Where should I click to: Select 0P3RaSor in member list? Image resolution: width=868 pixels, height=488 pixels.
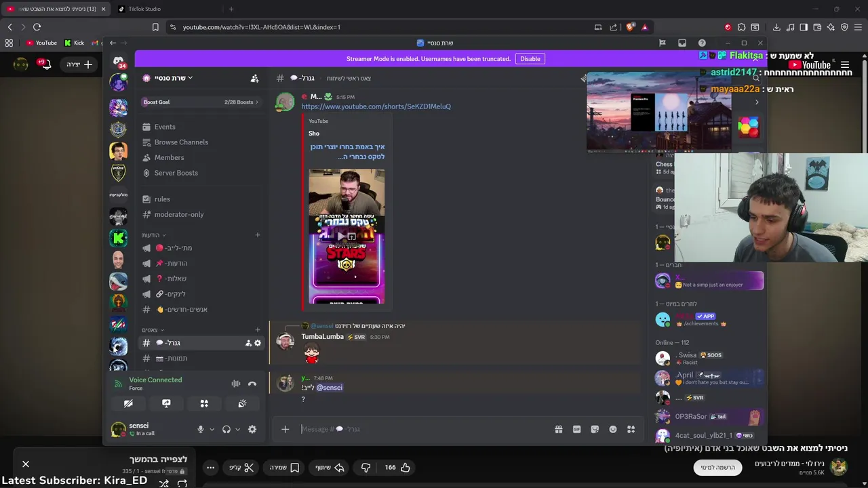point(709,417)
